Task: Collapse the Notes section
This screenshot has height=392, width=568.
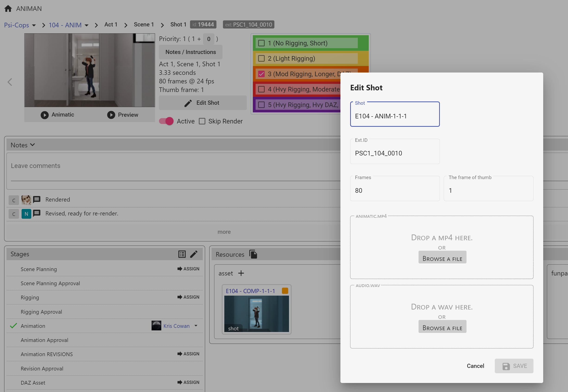Action: 32,145
